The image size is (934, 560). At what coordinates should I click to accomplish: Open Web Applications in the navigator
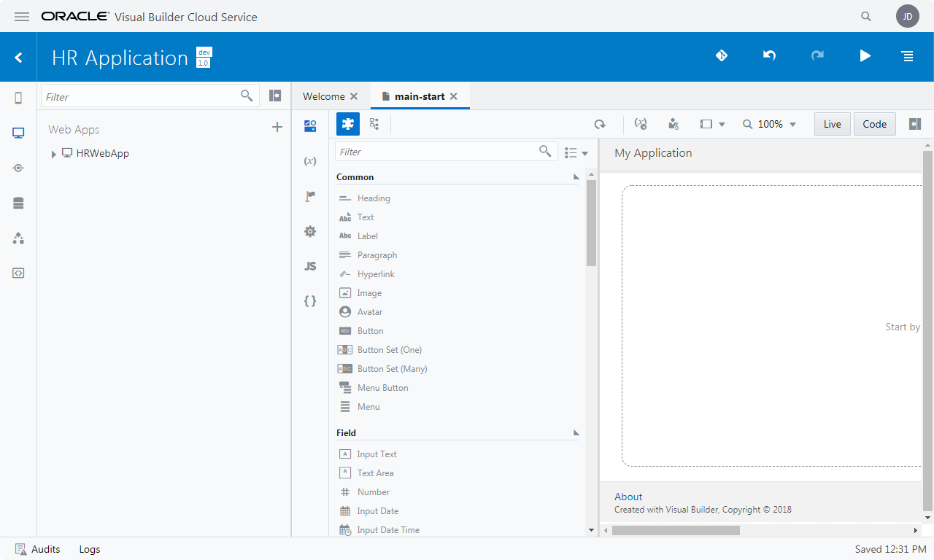pos(18,133)
